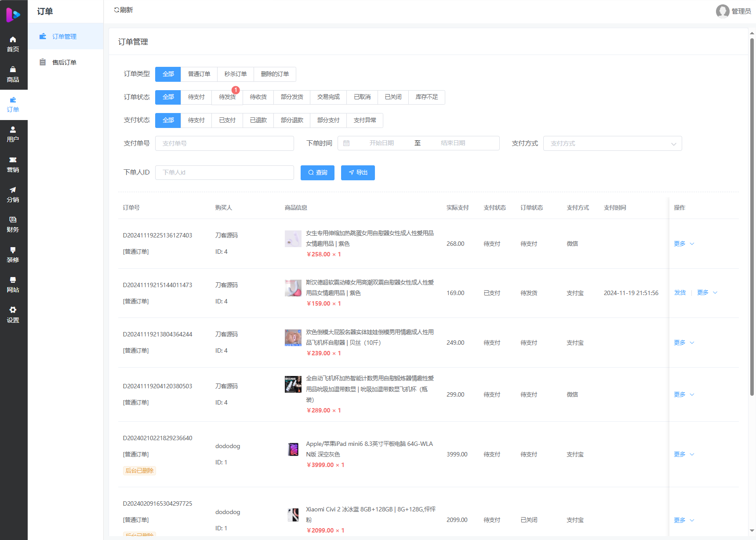This screenshot has height=540, width=756.
Task: Expand 更多 for order D20241119225136127403
Action: coord(684,244)
